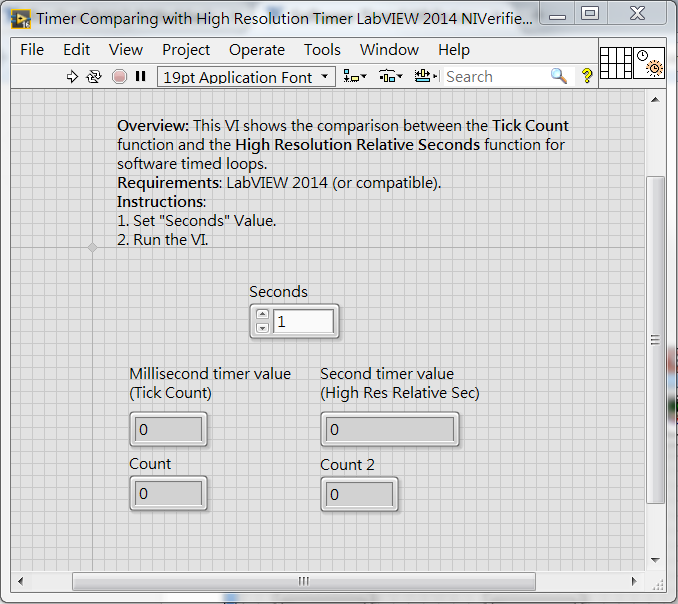
Task: Open the Edit menu
Action: coord(77,50)
